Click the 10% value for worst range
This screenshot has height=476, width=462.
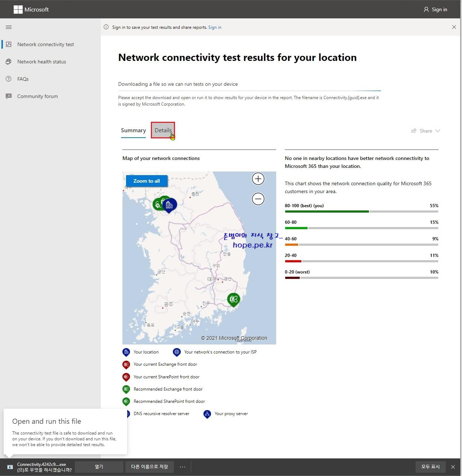pos(434,272)
